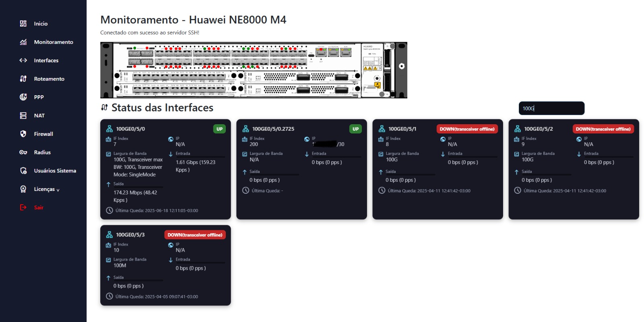Click the interface filter search field
Image resolution: width=644 pixels, height=322 pixels.
551,108
